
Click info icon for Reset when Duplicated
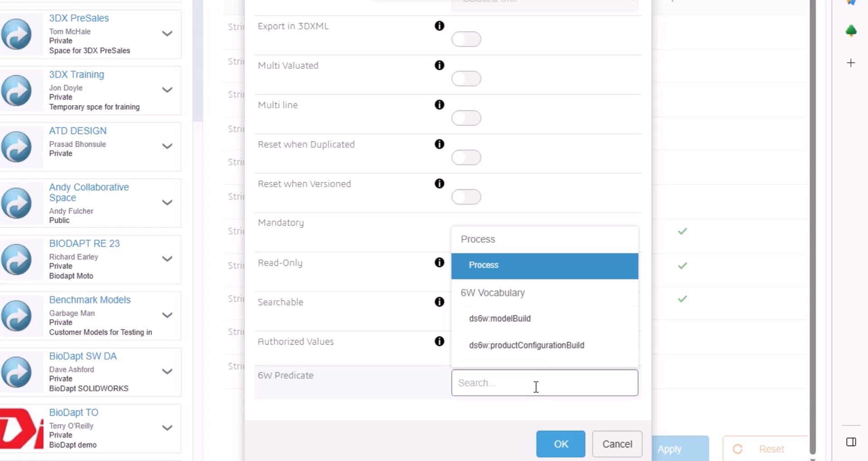439,144
